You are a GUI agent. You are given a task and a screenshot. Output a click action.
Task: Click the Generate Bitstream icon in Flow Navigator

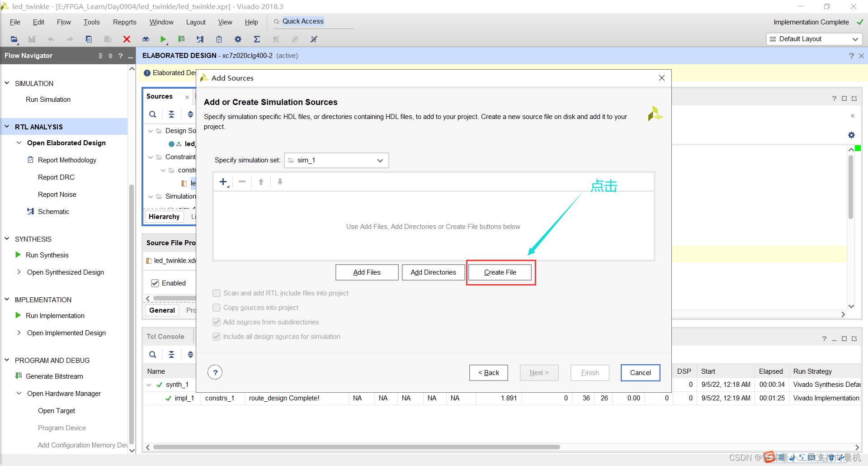19,376
